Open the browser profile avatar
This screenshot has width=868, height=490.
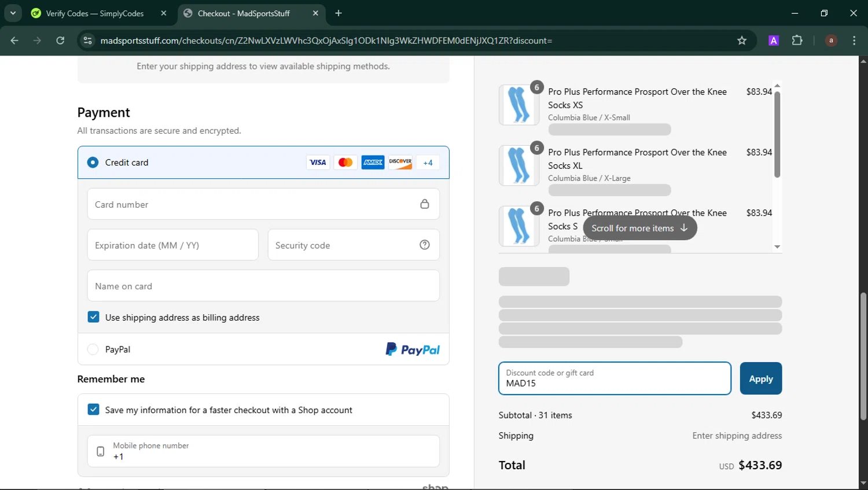831,40
